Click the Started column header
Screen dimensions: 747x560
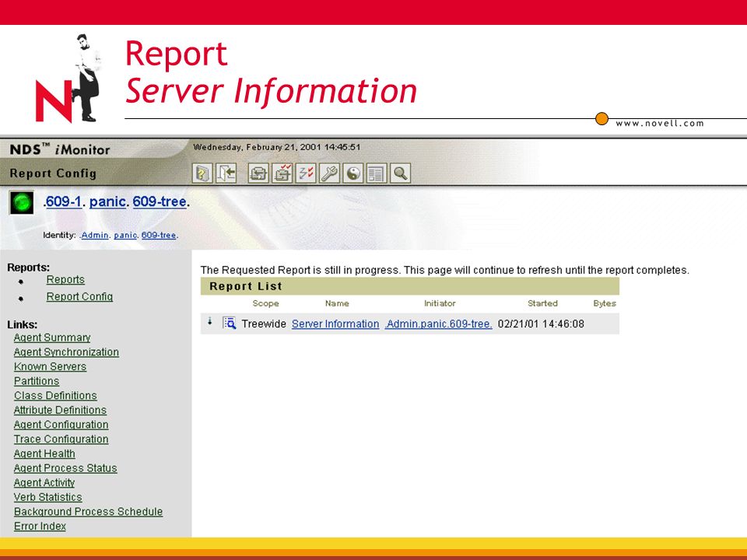pos(542,303)
